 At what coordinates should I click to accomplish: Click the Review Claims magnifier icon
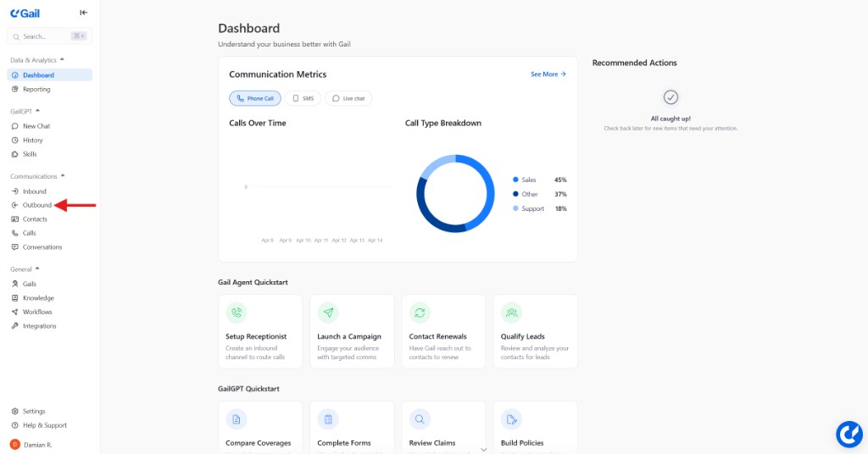pos(420,419)
